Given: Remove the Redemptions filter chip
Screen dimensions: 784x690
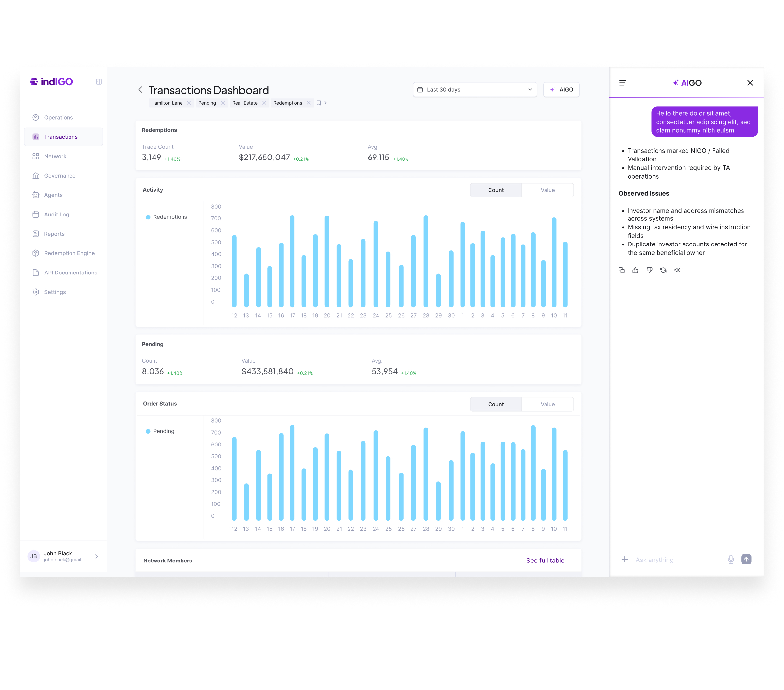Looking at the screenshot, I should tap(308, 103).
